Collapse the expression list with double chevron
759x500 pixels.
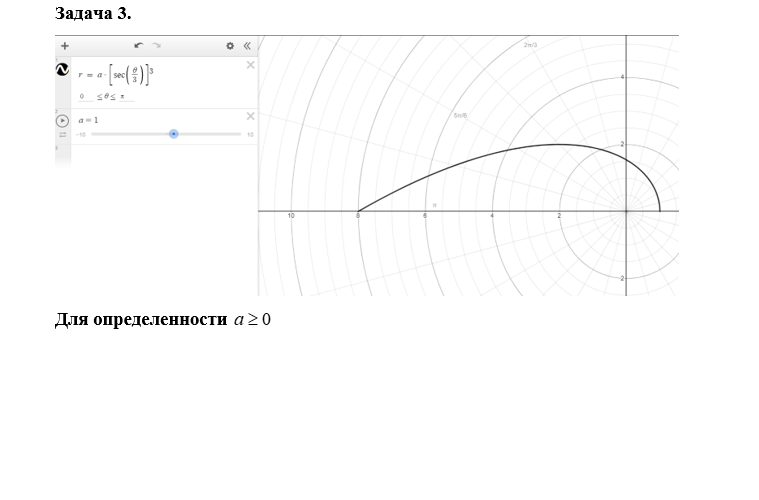(246, 45)
